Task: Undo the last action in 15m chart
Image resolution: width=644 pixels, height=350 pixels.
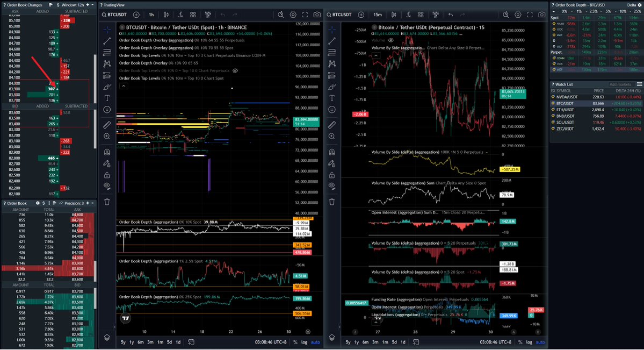Action: pos(451,15)
